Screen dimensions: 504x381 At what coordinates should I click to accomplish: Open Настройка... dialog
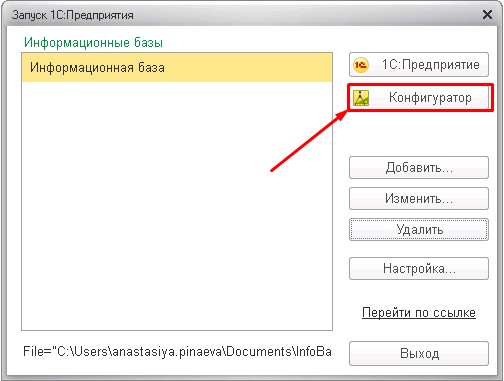pyautogui.click(x=419, y=268)
